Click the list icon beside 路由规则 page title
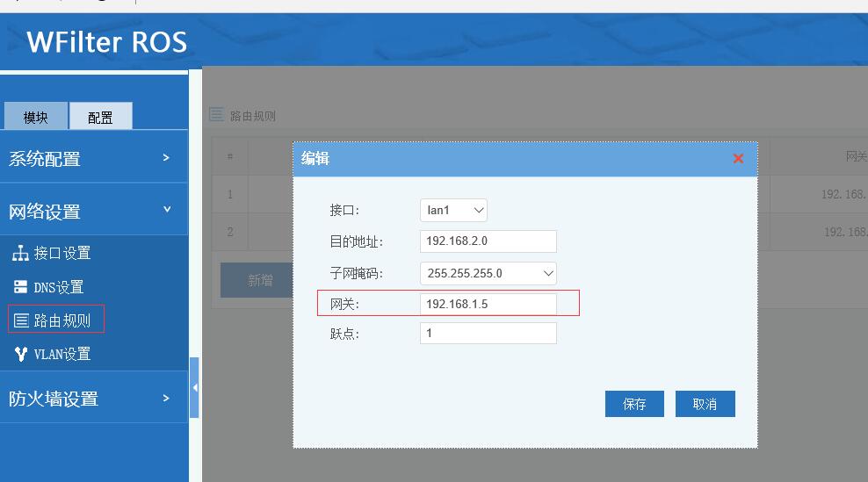Image resolution: width=868 pixels, height=482 pixels. [x=216, y=115]
